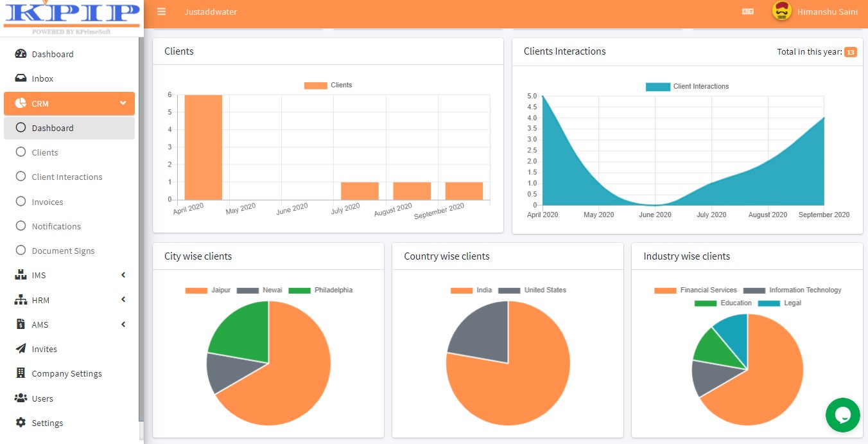Click the KPIP logo

71,17
